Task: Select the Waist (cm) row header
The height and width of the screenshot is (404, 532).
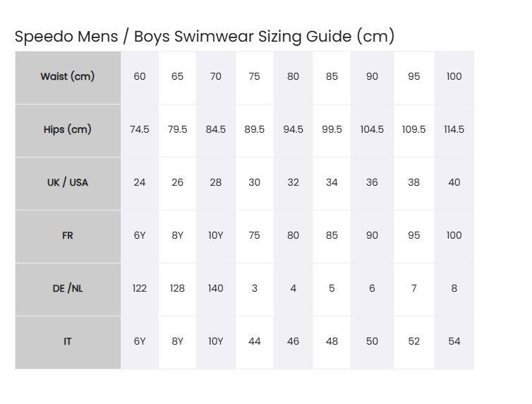Action: (x=68, y=76)
